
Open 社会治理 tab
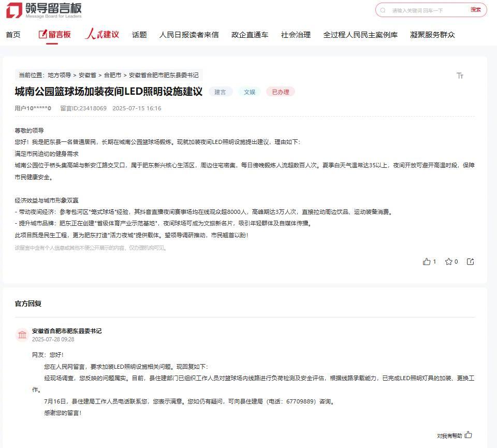click(296, 35)
